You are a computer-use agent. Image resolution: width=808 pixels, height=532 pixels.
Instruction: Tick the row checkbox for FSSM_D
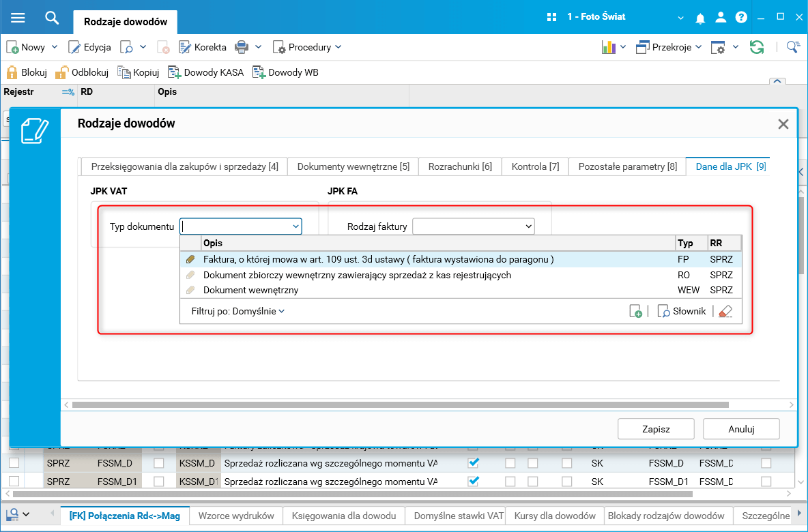click(x=14, y=463)
